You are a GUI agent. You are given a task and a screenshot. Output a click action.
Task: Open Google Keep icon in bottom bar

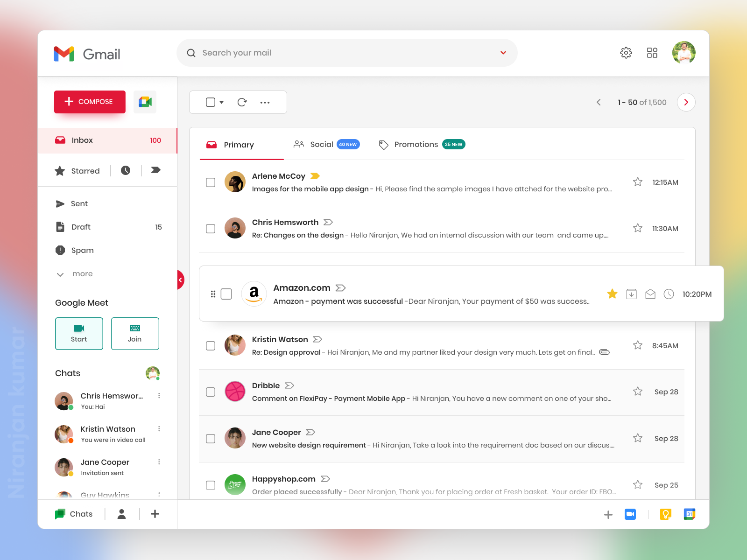click(x=666, y=514)
